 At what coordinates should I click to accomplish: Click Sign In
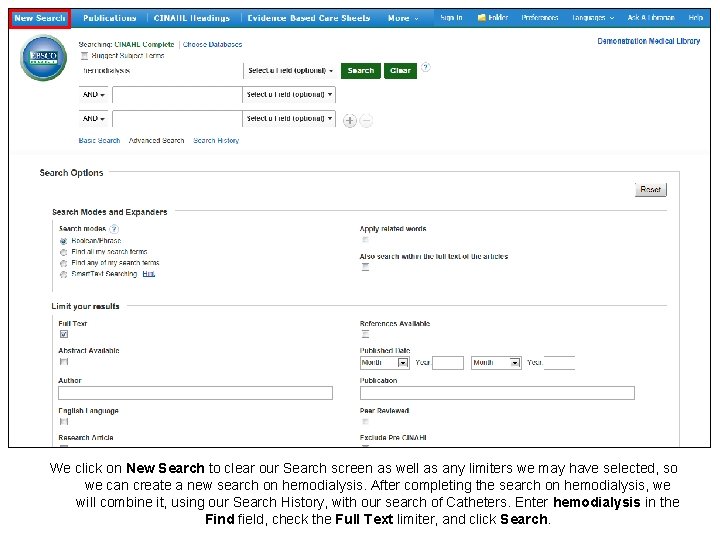coord(451,18)
